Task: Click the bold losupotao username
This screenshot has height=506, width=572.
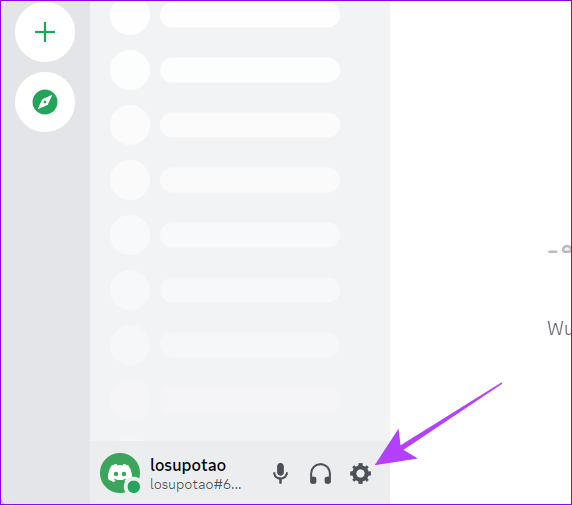Action: 188,465
